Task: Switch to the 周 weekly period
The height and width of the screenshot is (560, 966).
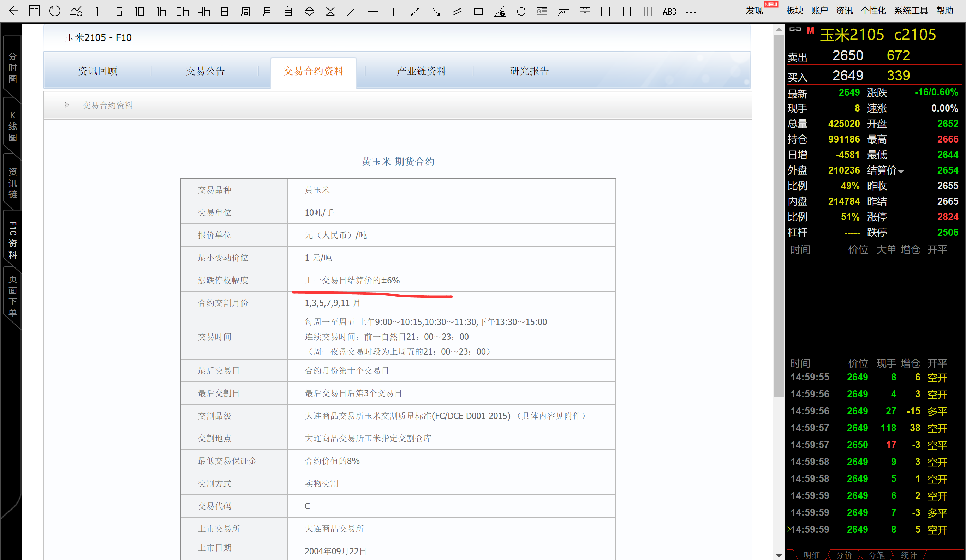Action: click(x=245, y=12)
